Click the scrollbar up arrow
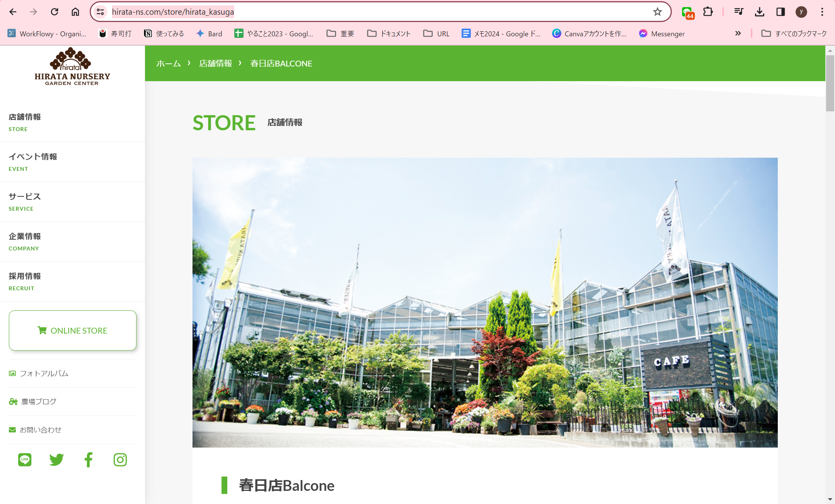The height and width of the screenshot is (504, 835). point(830,50)
